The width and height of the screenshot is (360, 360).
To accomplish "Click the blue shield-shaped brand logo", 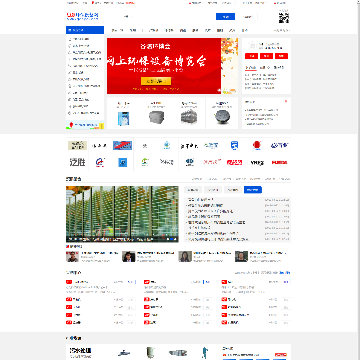I will tap(234, 145).
